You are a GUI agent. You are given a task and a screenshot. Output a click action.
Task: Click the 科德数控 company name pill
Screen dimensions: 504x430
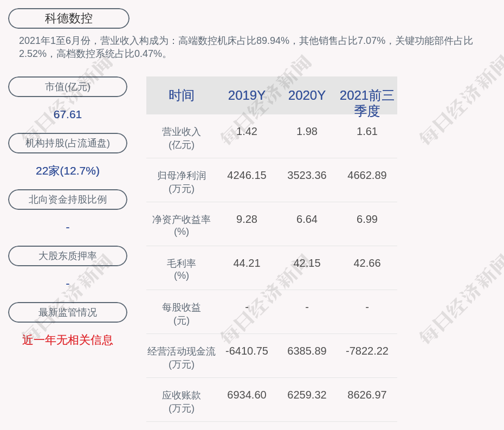[x=69, y=18]
